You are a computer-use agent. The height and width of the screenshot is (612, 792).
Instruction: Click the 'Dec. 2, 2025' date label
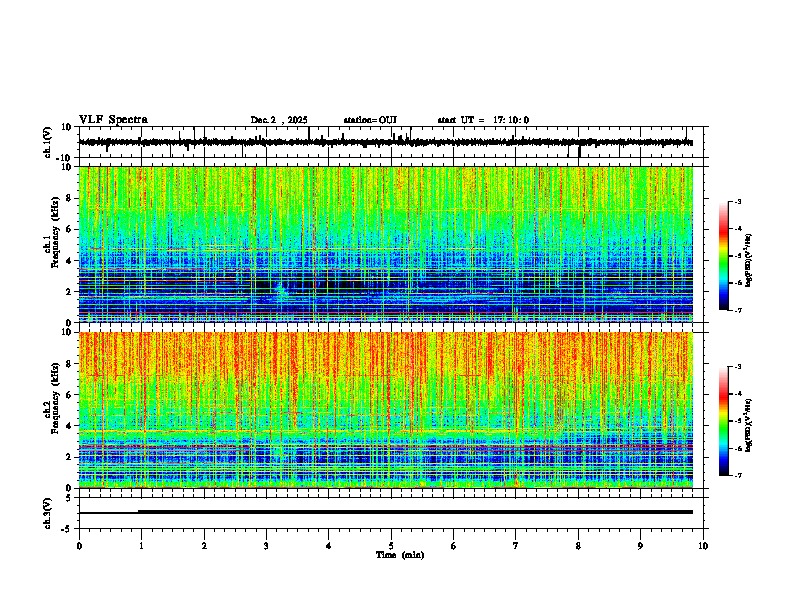click(x=279, y=120)
